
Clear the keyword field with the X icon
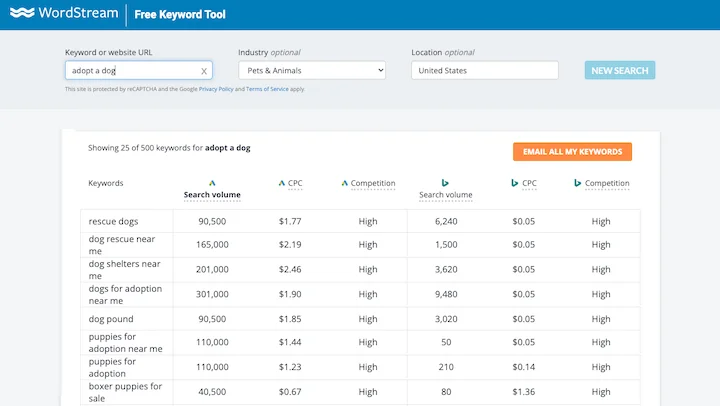204,71
